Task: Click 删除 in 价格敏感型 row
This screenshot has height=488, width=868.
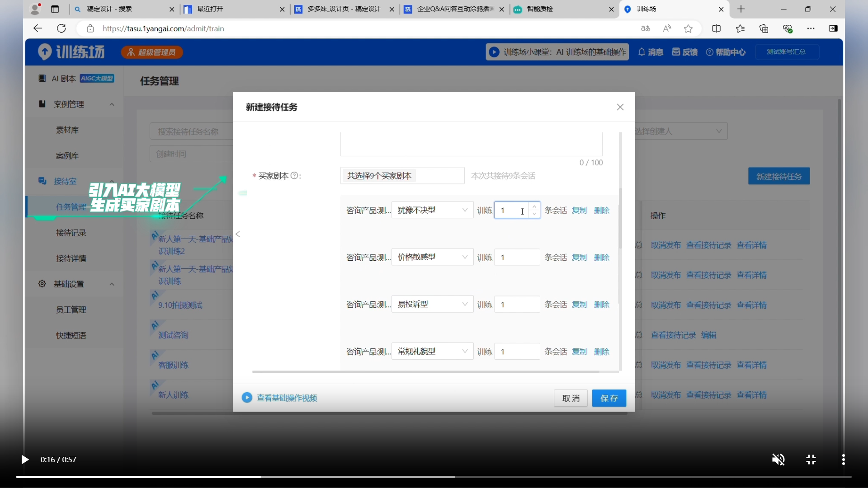Action: click(602, 257)
